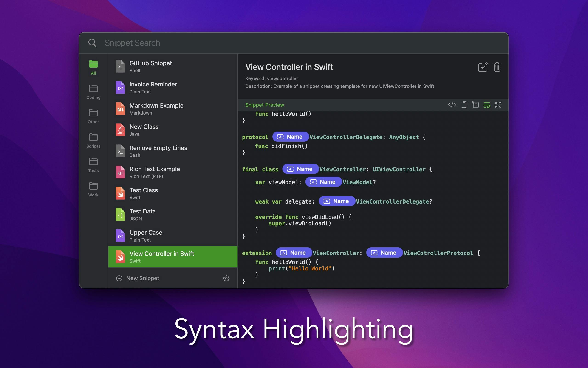The width and height of the screenshot is (588, 368).
Task: Toggle the line numbers list icon
Action: [x=475, y=105]
